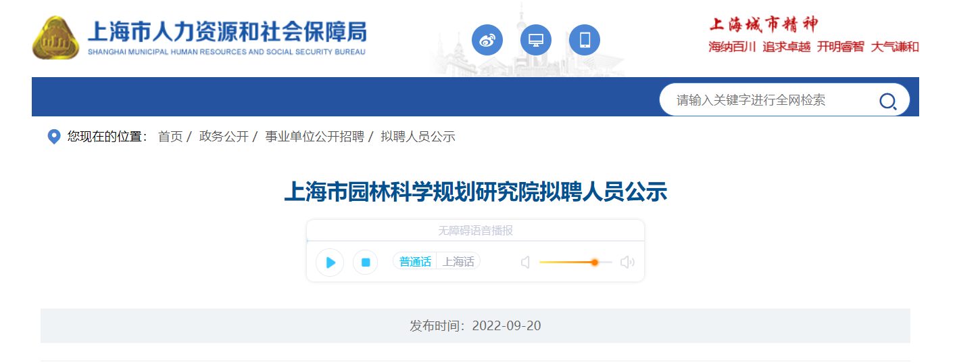Click the 无障碍语音播报 label
Screen dimensions: 980x364
coord(475,231)
